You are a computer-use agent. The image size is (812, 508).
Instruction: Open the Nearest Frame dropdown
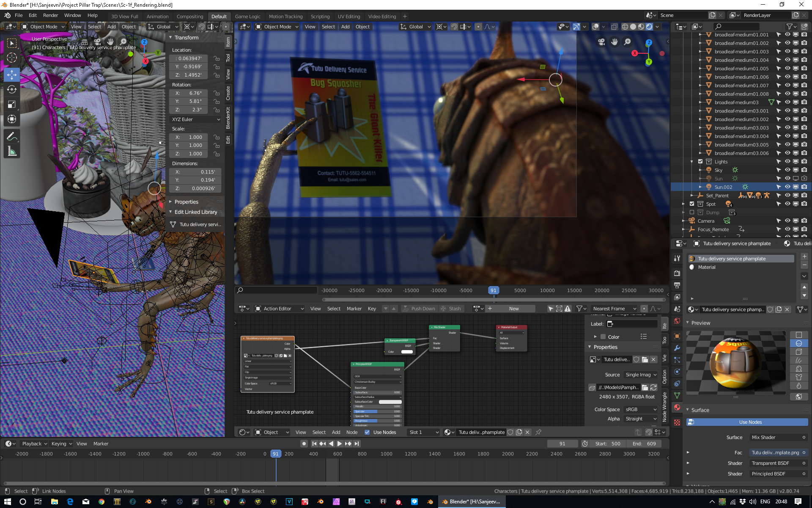[614, 309]
